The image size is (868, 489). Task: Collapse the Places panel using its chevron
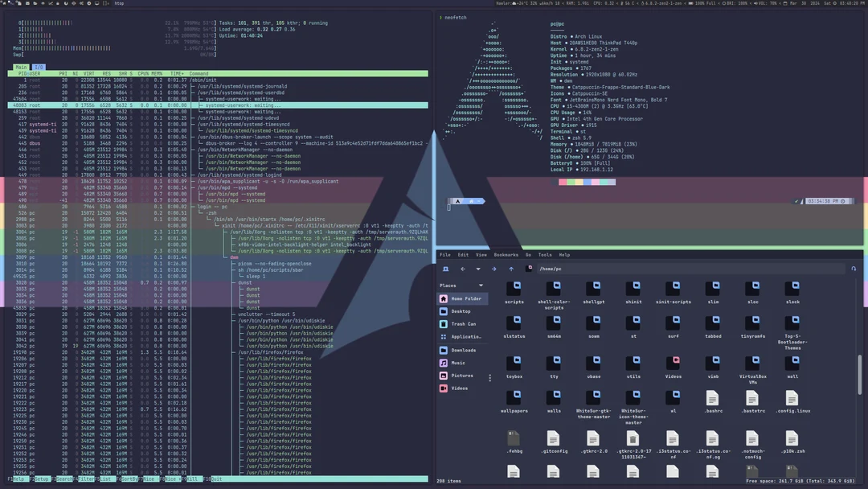point(481,285)
